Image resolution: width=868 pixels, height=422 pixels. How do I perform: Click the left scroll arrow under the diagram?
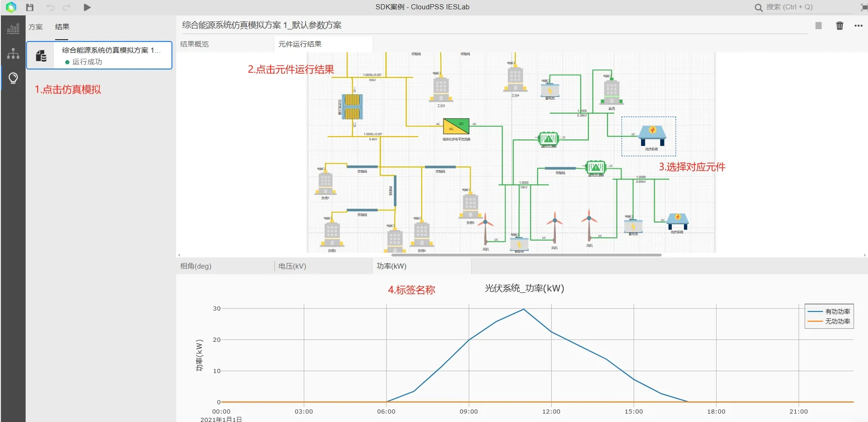pos(179,255)
